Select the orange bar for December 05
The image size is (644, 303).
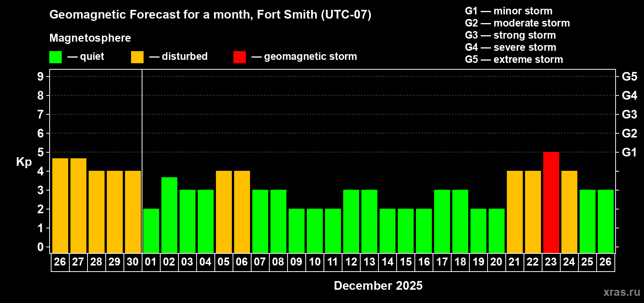click(x=224, y=212)
